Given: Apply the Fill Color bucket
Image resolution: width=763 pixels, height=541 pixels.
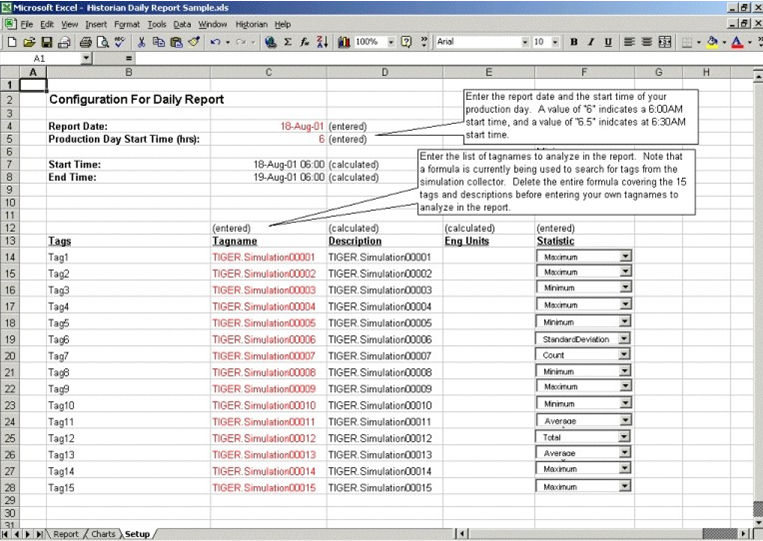Looking at the screenshot, I should (x=712, y=42).
